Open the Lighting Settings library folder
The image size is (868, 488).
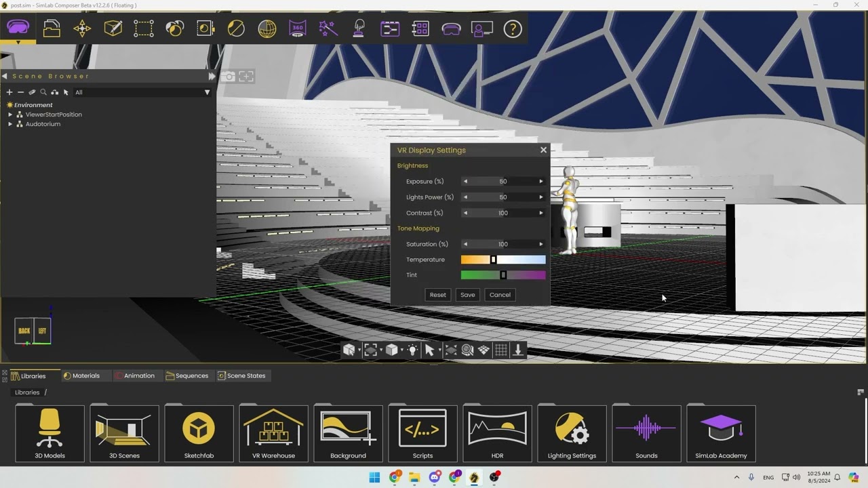[x=572, y=433]
